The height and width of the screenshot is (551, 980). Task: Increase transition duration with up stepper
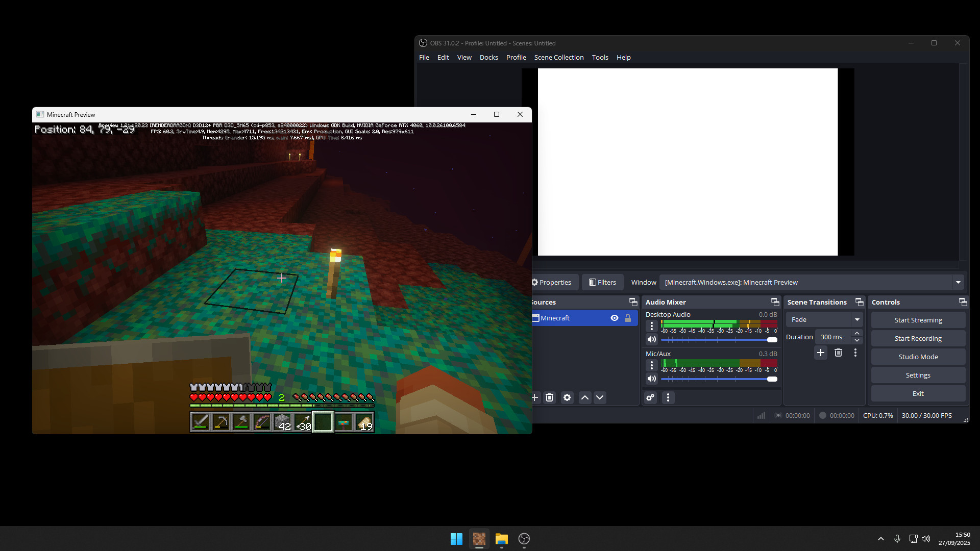(857, 334)
